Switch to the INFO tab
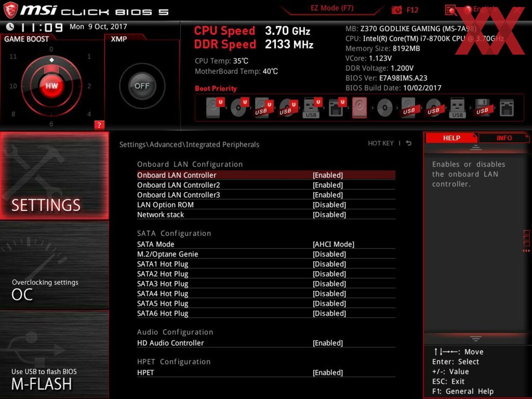 pyautogui.click(x=504, y=138)
